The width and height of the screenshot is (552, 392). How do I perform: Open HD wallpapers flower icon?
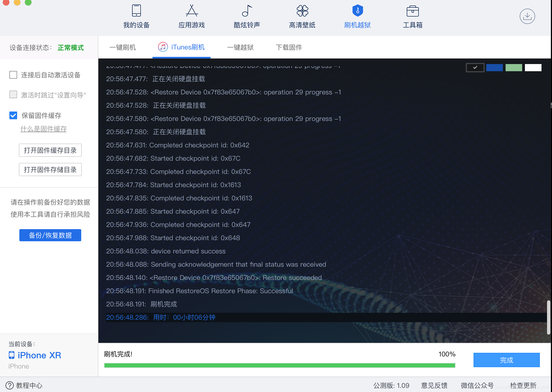point(302,11)
